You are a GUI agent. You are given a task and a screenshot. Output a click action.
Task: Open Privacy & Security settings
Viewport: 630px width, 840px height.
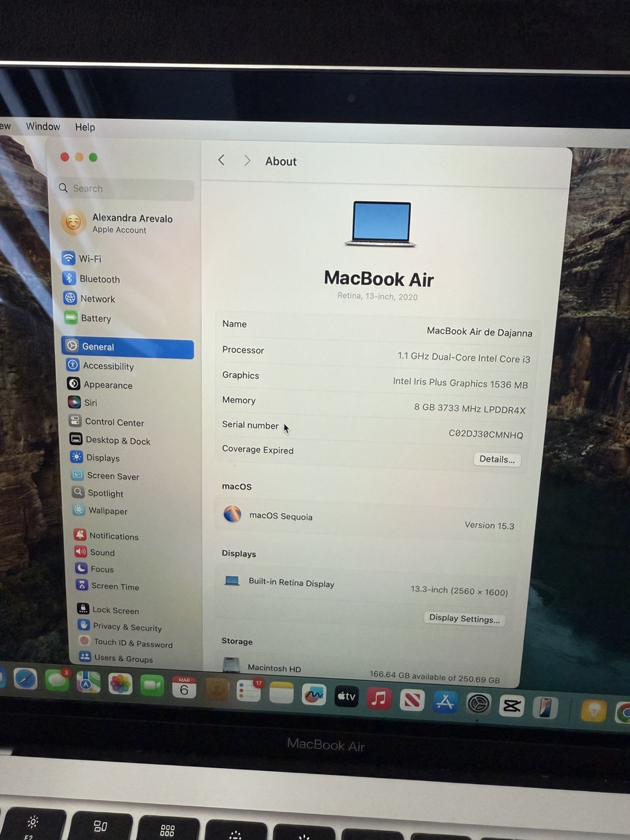[120, 626]
